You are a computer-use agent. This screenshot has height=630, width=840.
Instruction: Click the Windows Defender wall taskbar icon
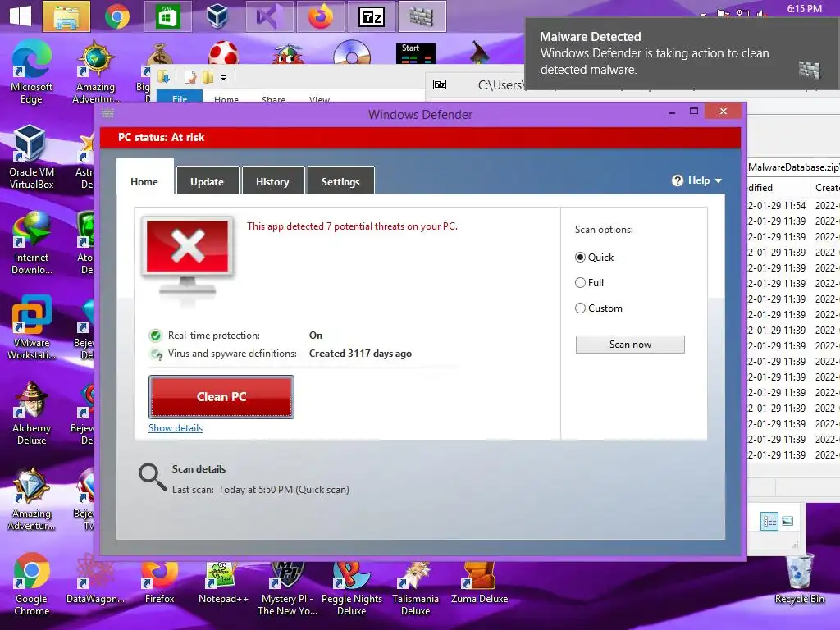[422, 16]
